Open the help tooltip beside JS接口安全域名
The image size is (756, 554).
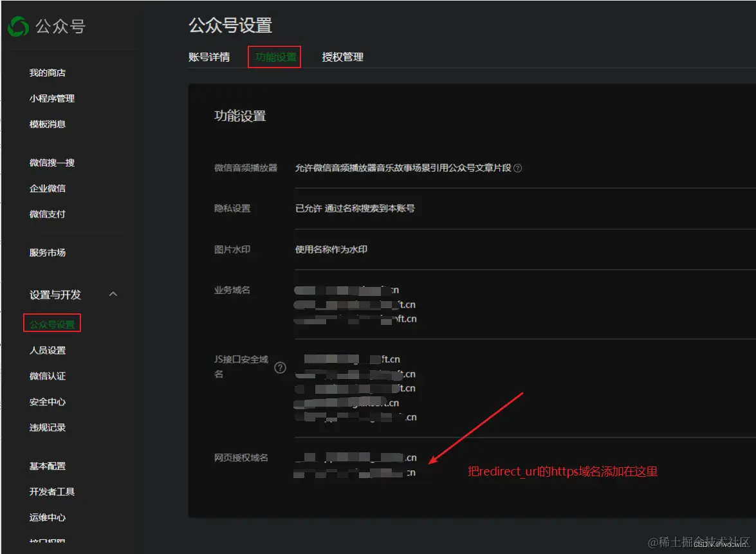tap(280, 368)
